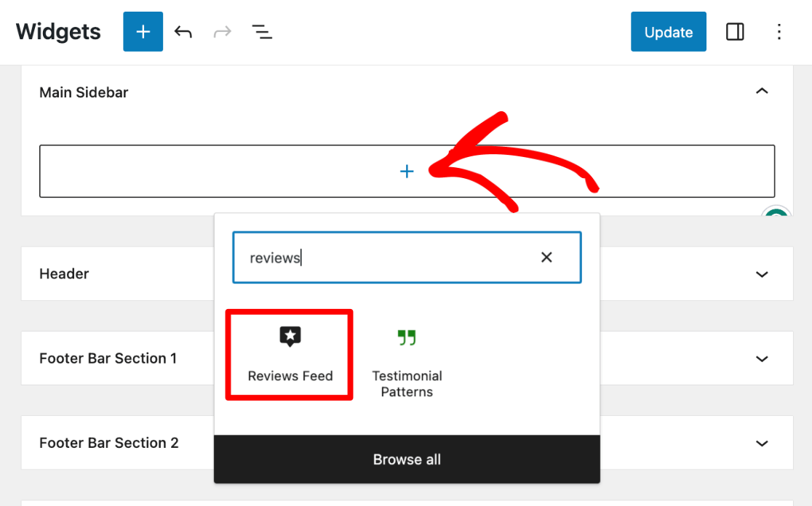Click the inline plus inserter in Main Sidebar

click(407, 172)
